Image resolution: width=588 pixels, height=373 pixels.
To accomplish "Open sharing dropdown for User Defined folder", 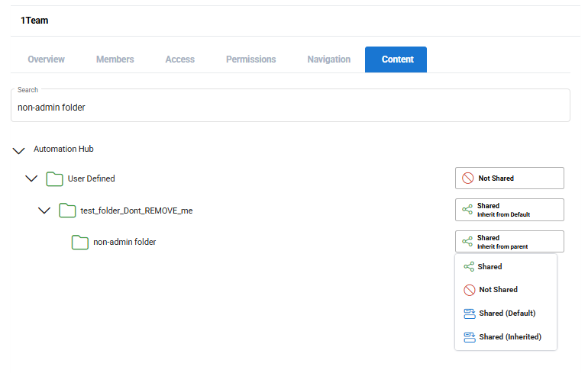I will (x=509, y=178).
